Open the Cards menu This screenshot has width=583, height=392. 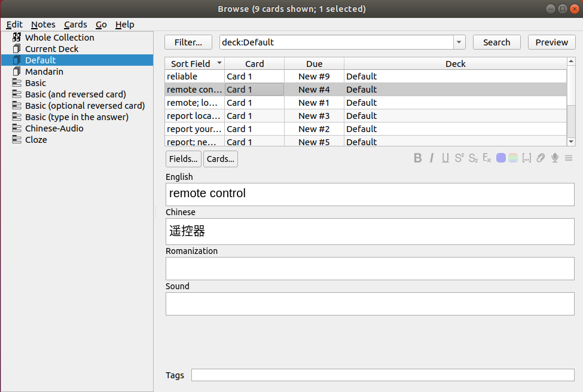(75, 24)
